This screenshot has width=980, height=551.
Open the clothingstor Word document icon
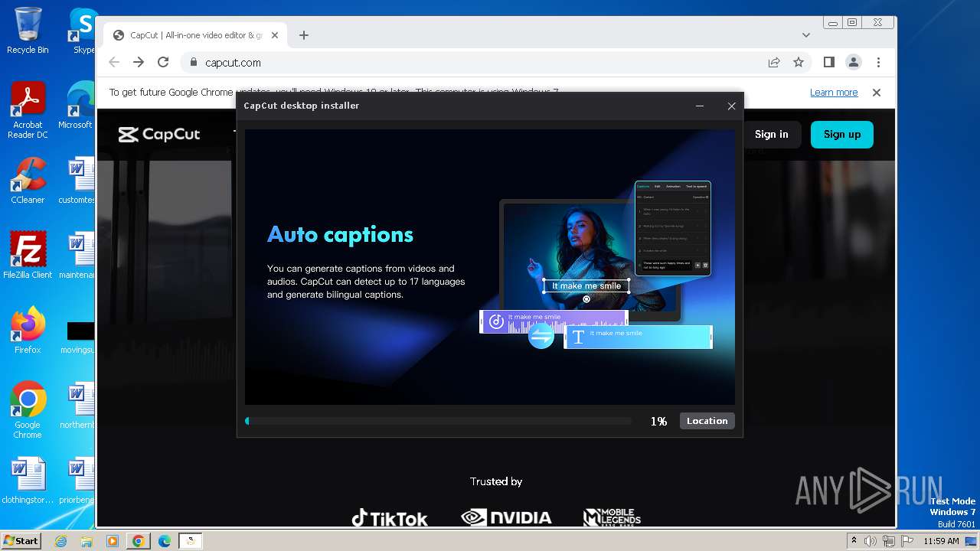(x=28, y=481)
